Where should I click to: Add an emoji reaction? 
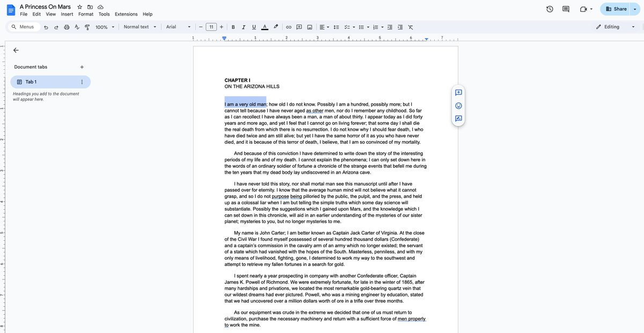pyautogui.click(x=458, y=106)
